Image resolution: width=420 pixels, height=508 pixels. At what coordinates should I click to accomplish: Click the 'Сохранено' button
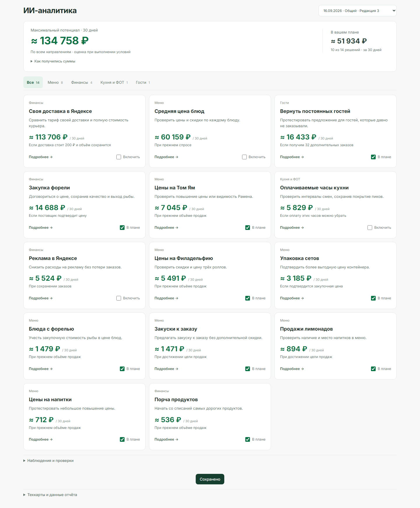tap(210, 479)
